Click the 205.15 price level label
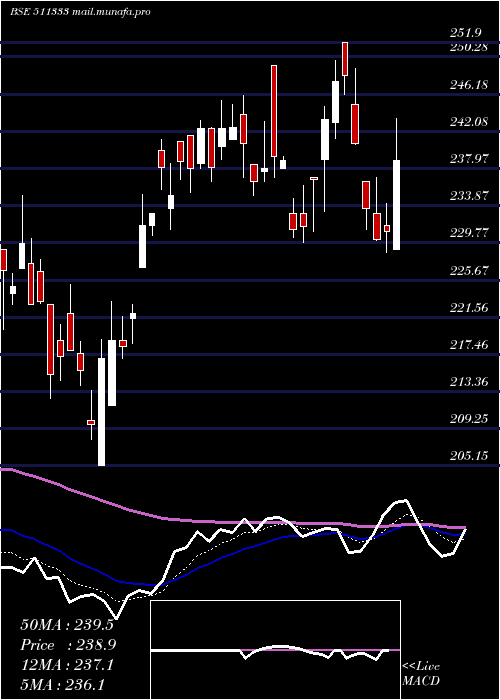The width and height of the screenshot is (500, 700). (468, 456)
